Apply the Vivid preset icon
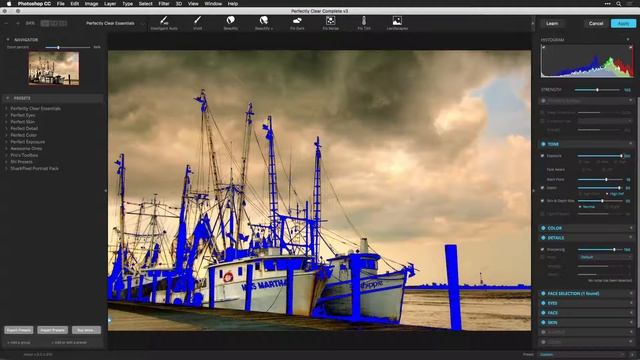Image resolution: width=640 pixels, height=360 pixels. 198,20
